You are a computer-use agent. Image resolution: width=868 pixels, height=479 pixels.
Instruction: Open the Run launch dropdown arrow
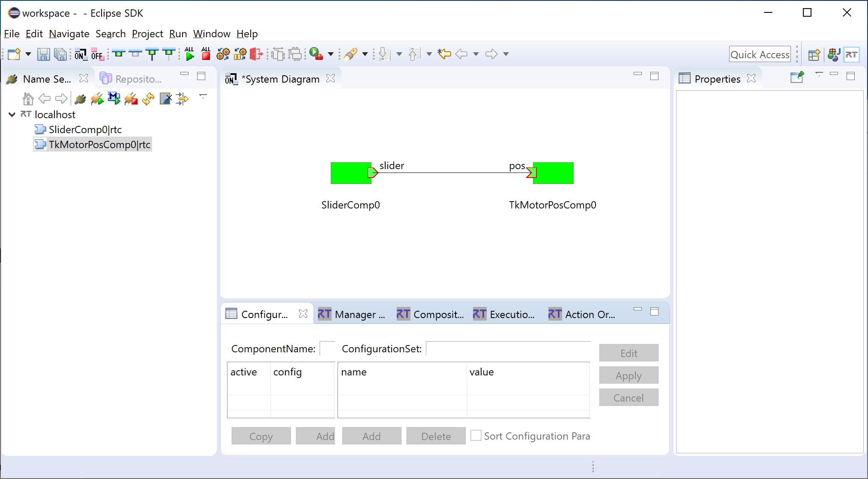click(x=331, y=54)
